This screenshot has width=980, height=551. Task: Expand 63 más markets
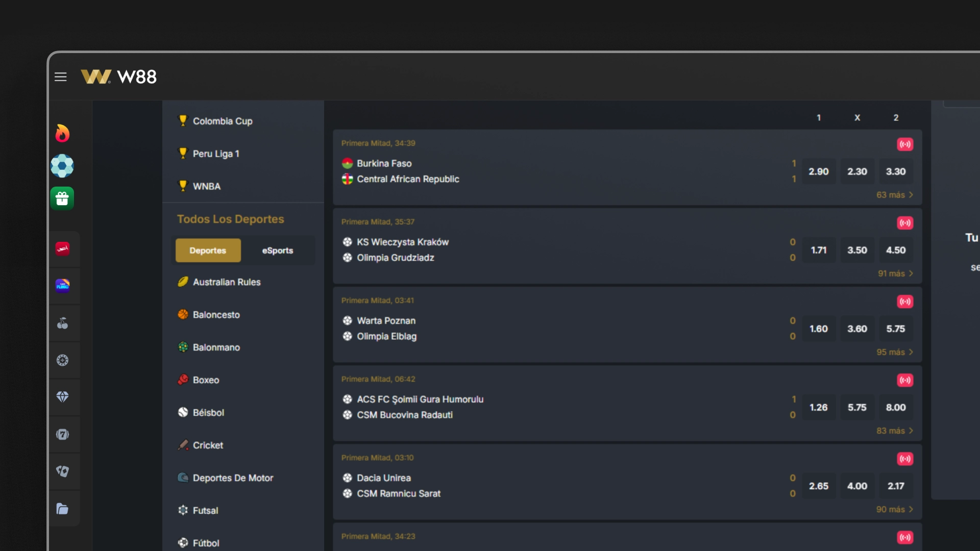click(895, 195)
